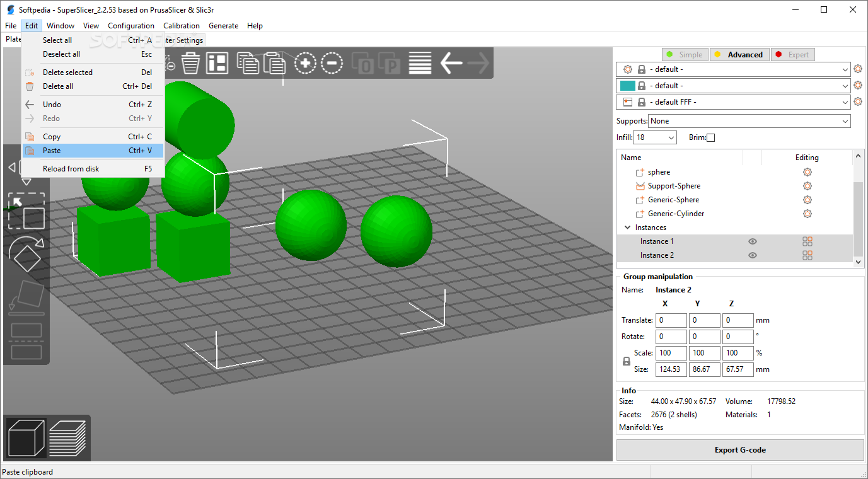
Task: Select the Cut tool gizmo
Action: coord(26,341)
